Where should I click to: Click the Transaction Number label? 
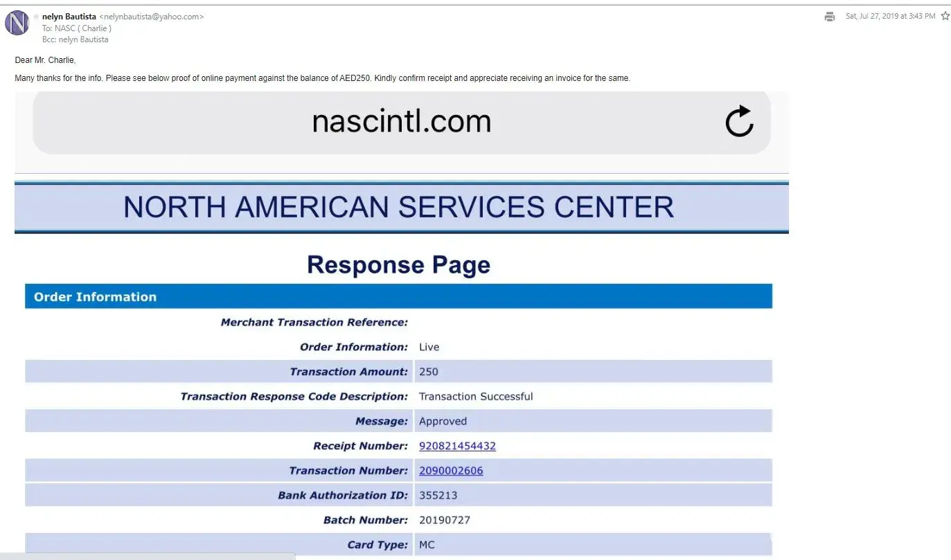click(349, 471)
